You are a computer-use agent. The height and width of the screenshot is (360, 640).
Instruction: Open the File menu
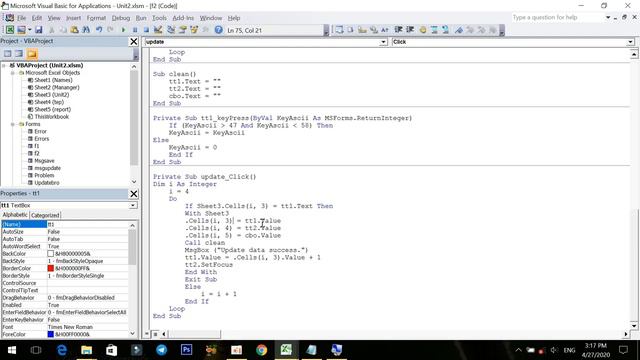click(x=21, y=18)
